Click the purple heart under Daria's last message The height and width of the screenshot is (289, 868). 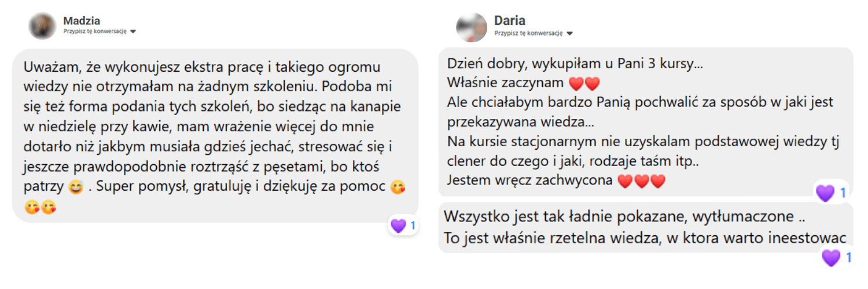tap(831, 257)
